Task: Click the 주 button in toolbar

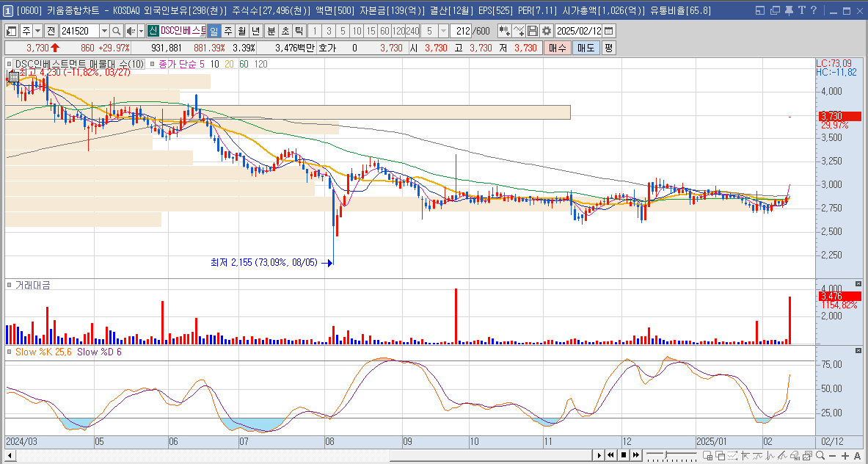Action: (x=26, y=31)
